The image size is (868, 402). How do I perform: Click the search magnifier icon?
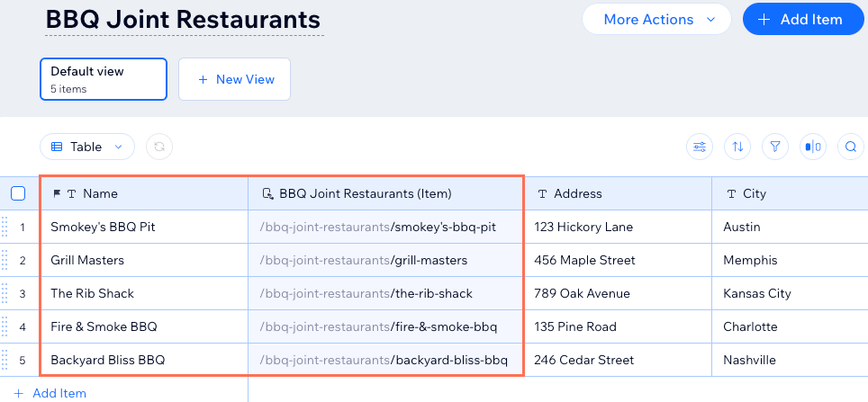851,147
